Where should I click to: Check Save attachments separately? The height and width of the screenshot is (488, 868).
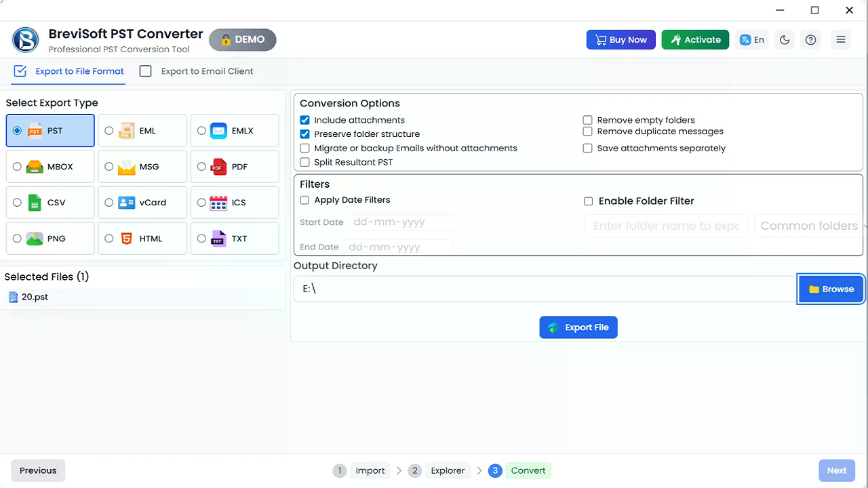tap(588, 148)
